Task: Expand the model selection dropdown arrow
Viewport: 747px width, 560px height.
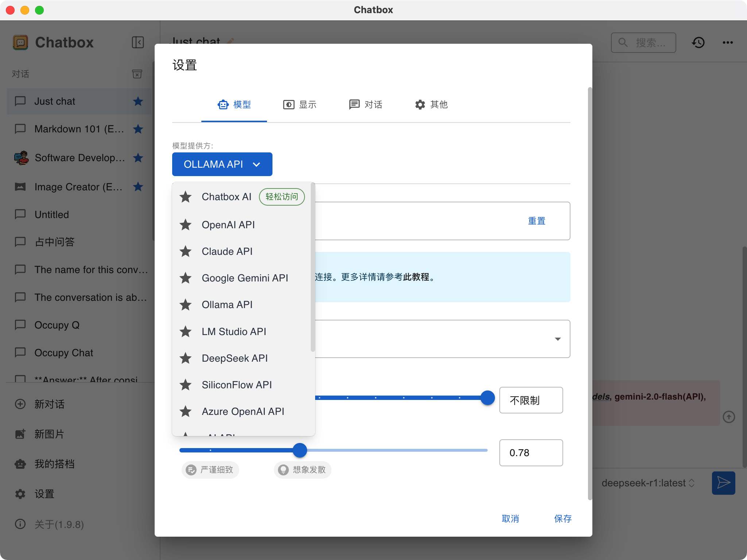Action: tap(558, 339)
